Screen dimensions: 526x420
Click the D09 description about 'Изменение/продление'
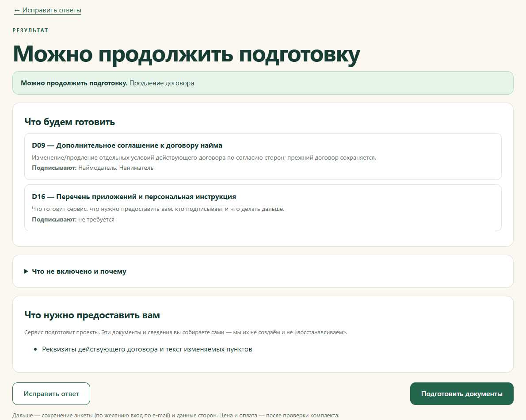pyautogui.click(x=204, y=157)
